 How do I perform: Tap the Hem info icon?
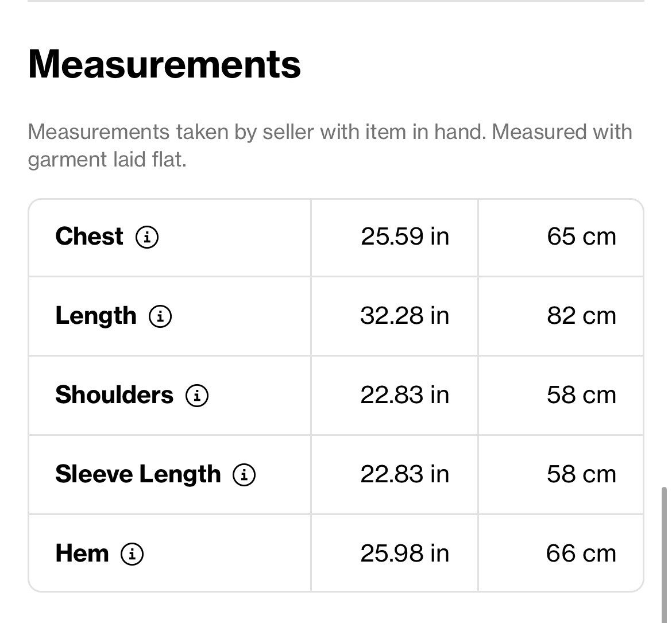coord(132,554)
